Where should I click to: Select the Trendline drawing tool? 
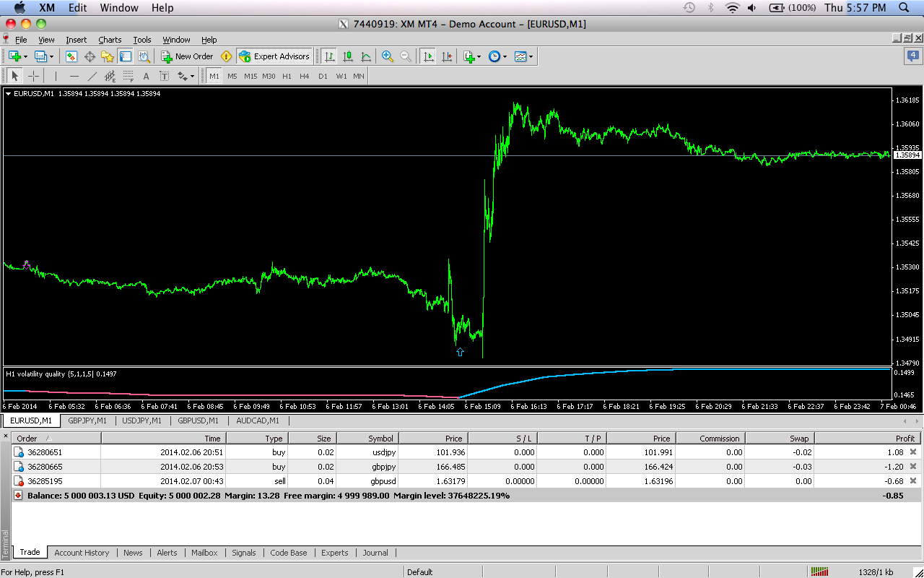(92, 76)
